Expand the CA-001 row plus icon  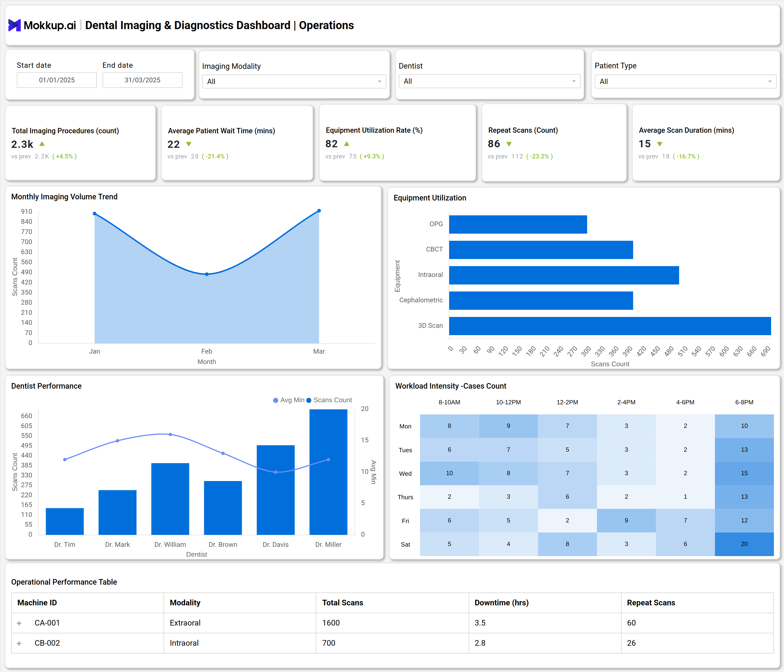tap(19, 623)
